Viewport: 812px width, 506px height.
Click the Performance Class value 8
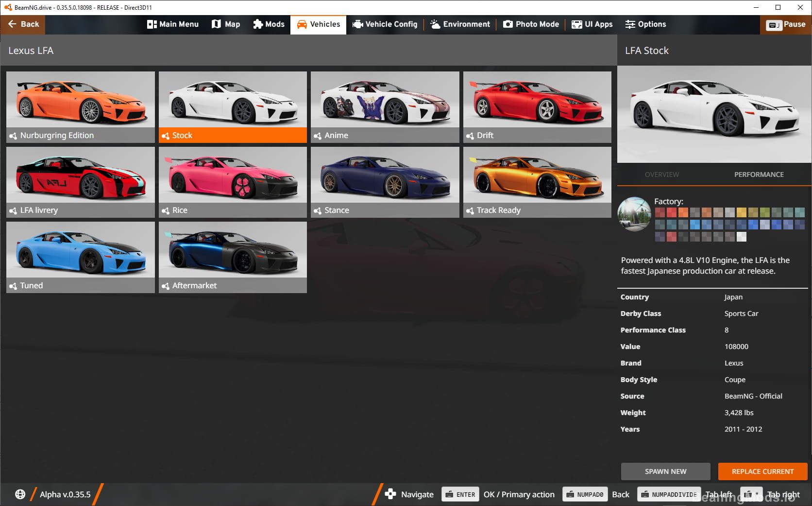click(727, 330)
